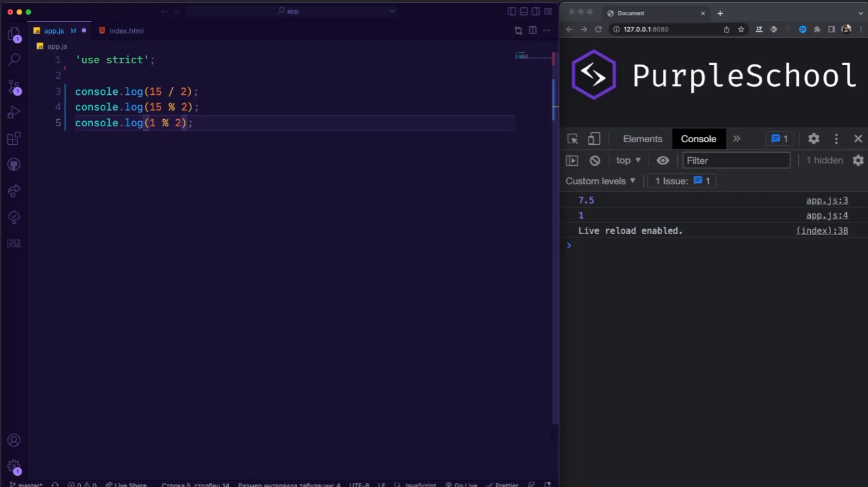Open the Run and Debug view icon
This screenshot has height=487, width=868.
(14, 113)
